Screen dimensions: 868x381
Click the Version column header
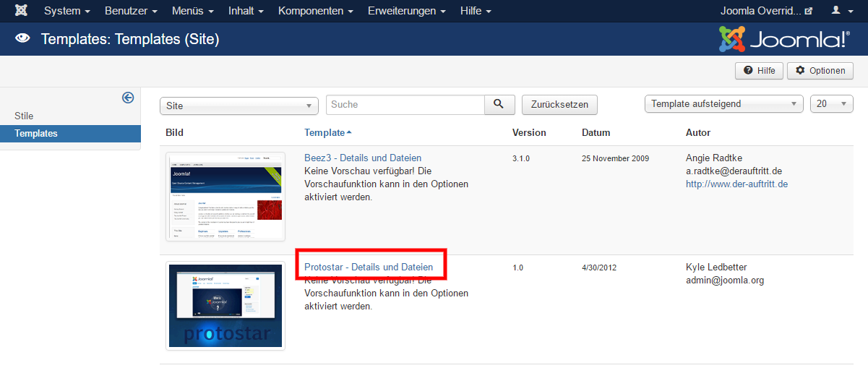point(529,132)
